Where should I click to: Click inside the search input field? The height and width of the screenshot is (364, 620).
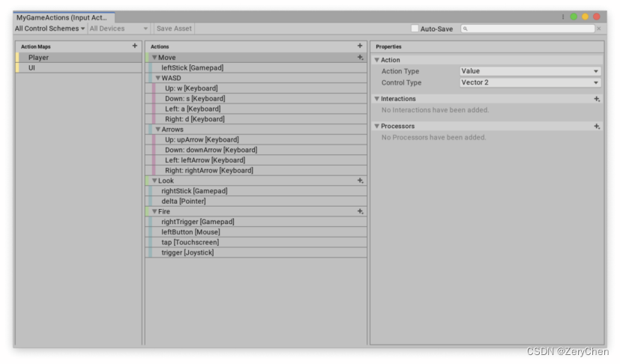pyautogui.click(x=528, y=28)
